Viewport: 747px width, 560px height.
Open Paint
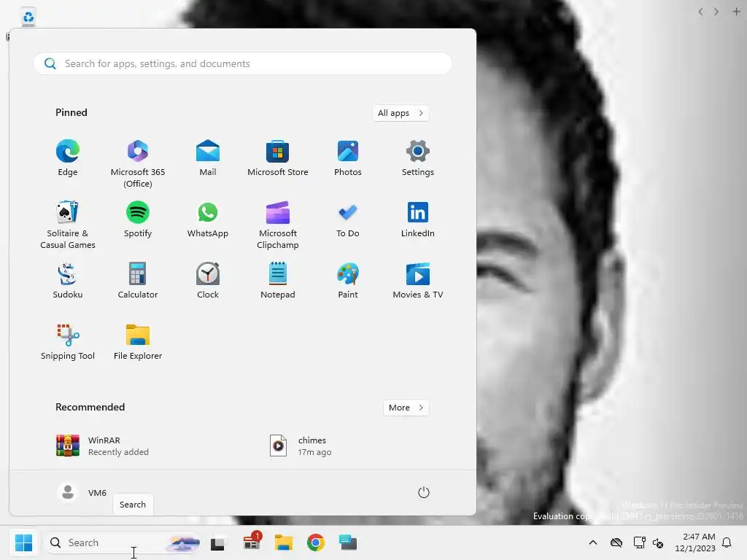348,281
